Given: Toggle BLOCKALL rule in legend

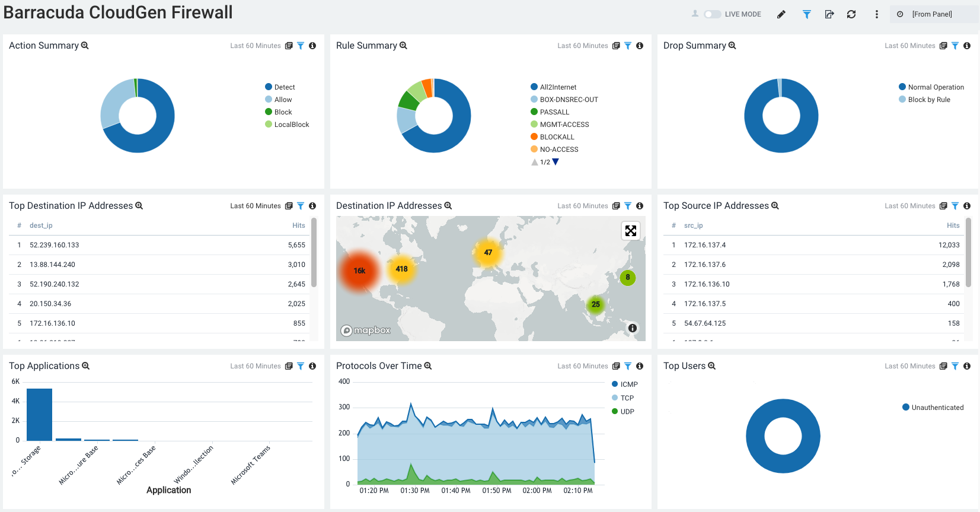Looking at the screenshot, I should pyautogui.click(x=552, y=137).
